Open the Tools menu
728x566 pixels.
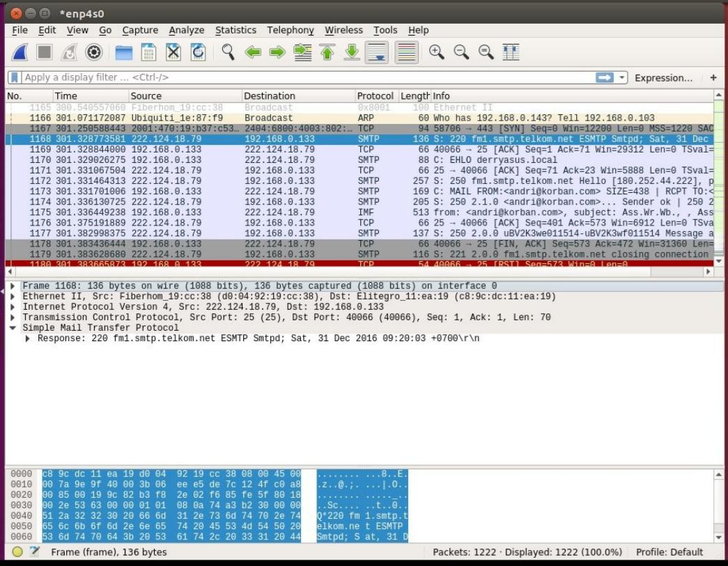pyautogui.click(x=385, y=30)
